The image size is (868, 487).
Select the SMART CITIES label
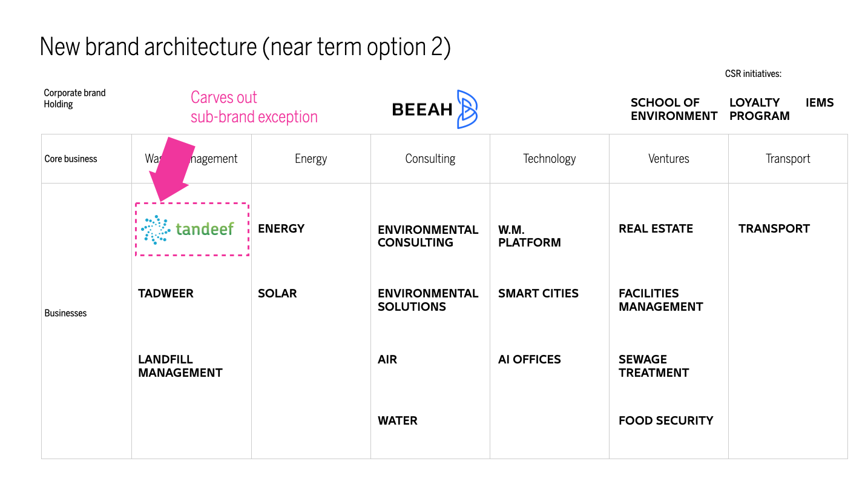point(538,294)
